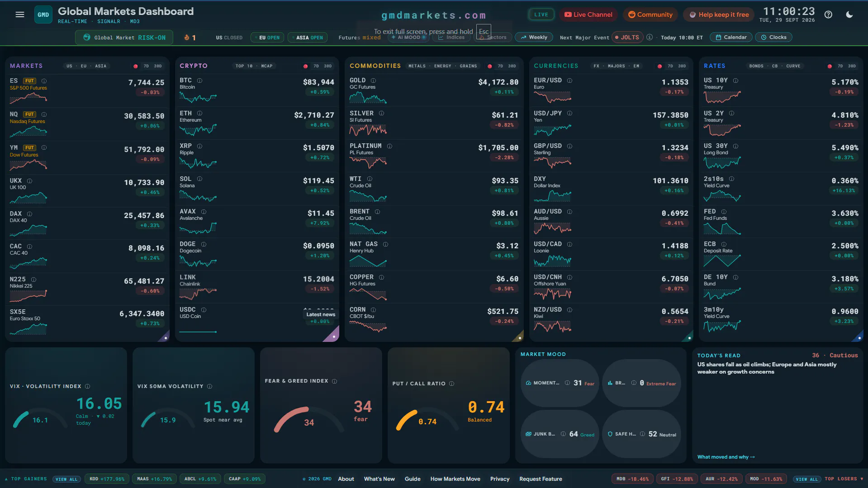868x488 pixels.
Task: Click the JOLTS event badge
Action: [x=627, y=37]
